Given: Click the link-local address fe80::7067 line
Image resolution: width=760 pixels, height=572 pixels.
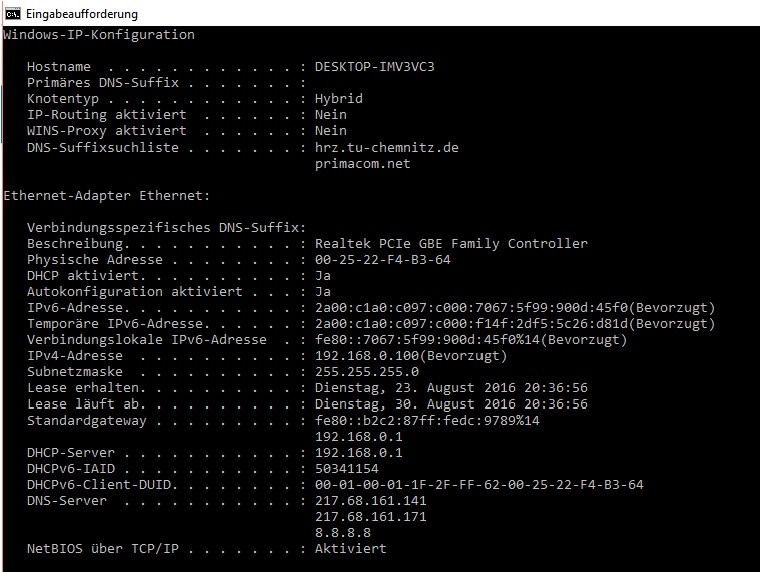Looking at the screenshot, I should click(471, 340).
